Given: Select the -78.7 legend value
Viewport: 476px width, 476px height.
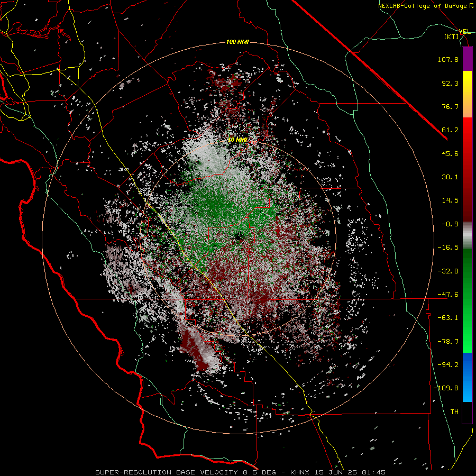Looking at the screenshot, I should [448, 342].
